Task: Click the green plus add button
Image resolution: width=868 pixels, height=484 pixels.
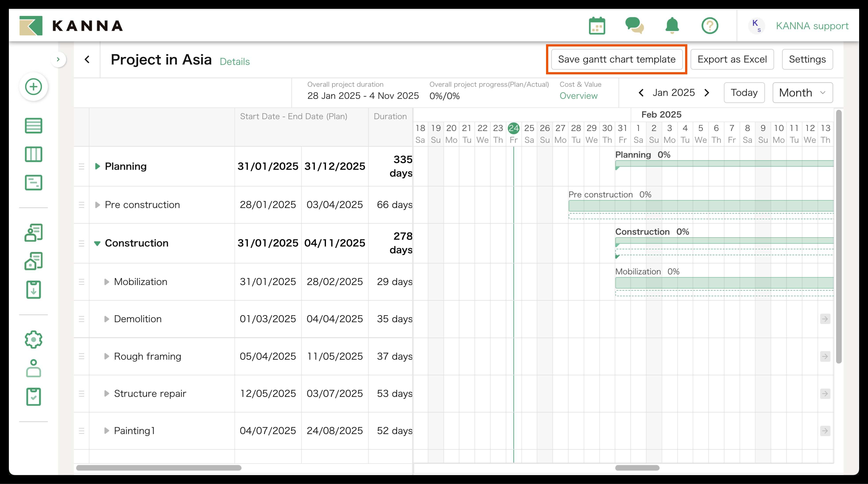Action: click(33, 87)
